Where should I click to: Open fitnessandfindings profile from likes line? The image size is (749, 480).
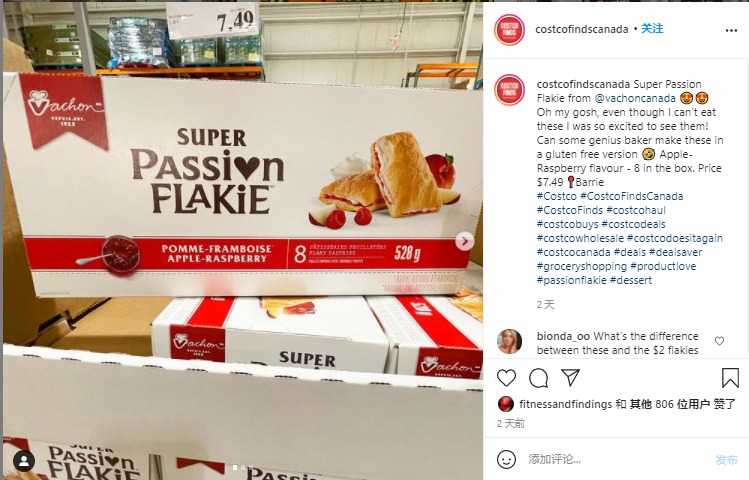click(566, 404)
